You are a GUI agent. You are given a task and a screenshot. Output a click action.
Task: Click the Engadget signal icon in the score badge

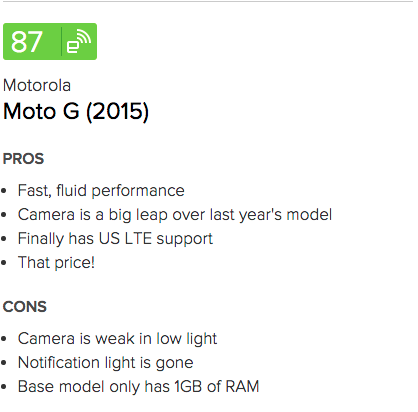pos(79,42)
